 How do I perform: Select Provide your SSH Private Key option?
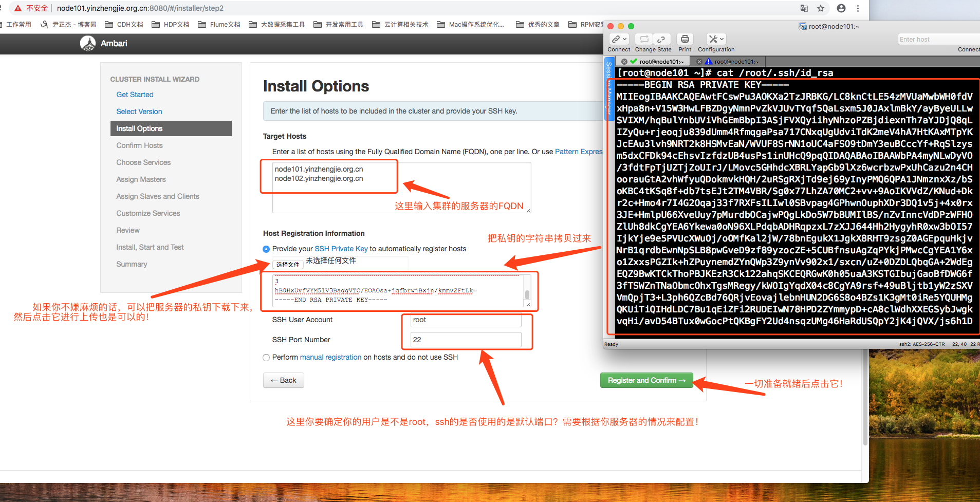266,249
